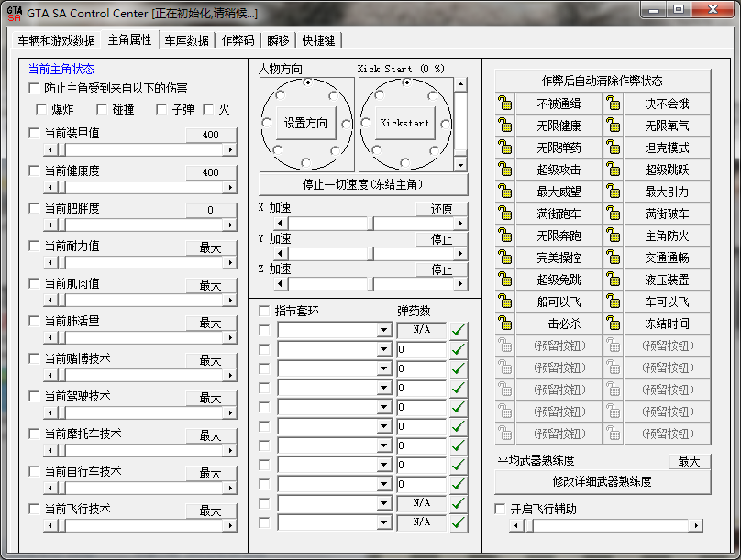Open the 作弊码 tab
741x560 pixels.
pyautogui.click(x=238, y=40)
